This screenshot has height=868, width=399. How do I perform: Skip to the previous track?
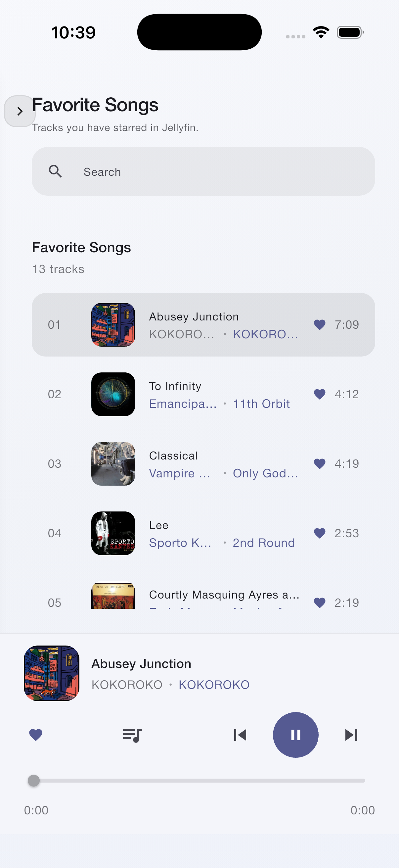240,735
